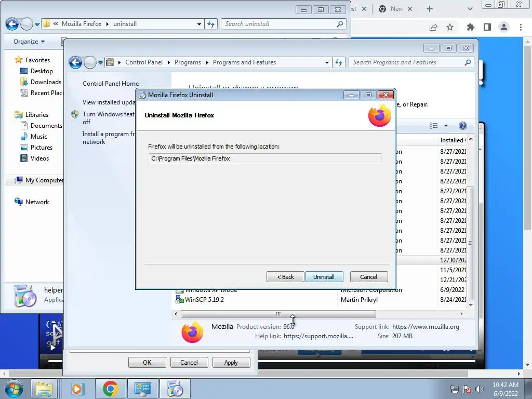Expand the view options dropdown arrow
This screenshot has width=532, height=399.
coord(446,126)
